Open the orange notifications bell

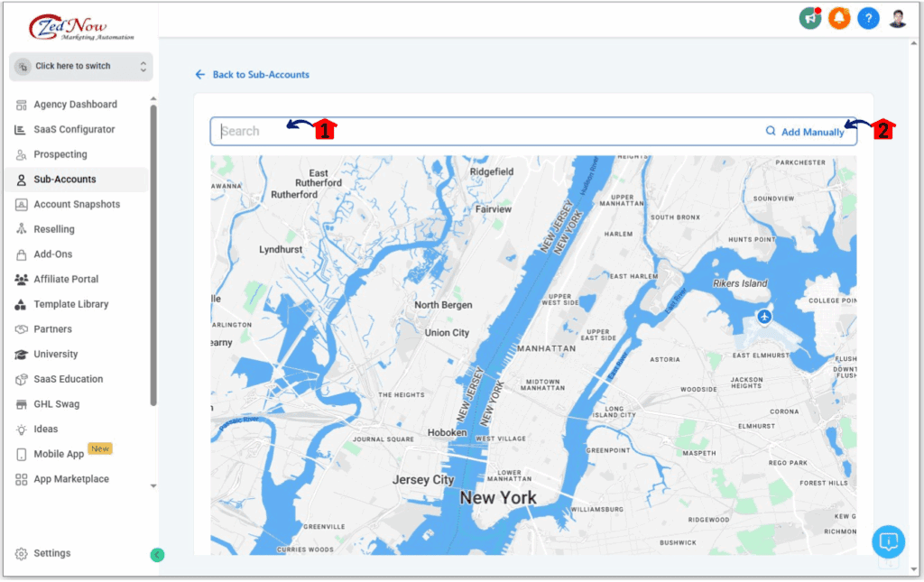(x=839, y=18)
